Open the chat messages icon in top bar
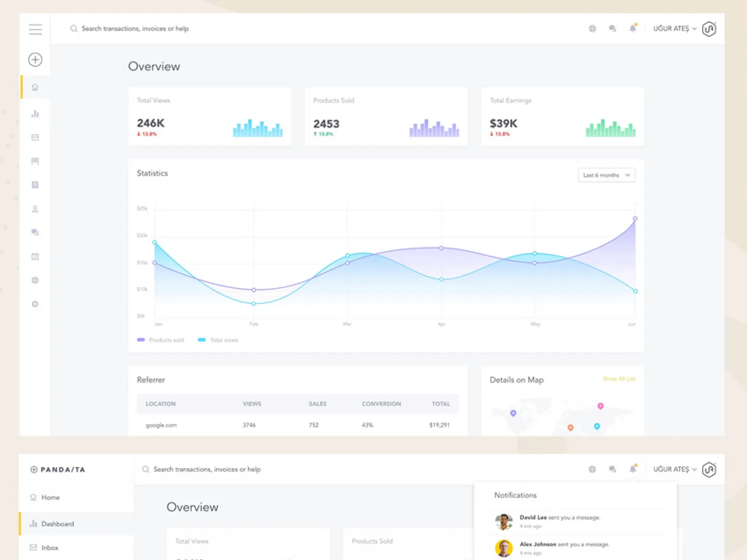747x560 pixels. click(x=612, y=28)
